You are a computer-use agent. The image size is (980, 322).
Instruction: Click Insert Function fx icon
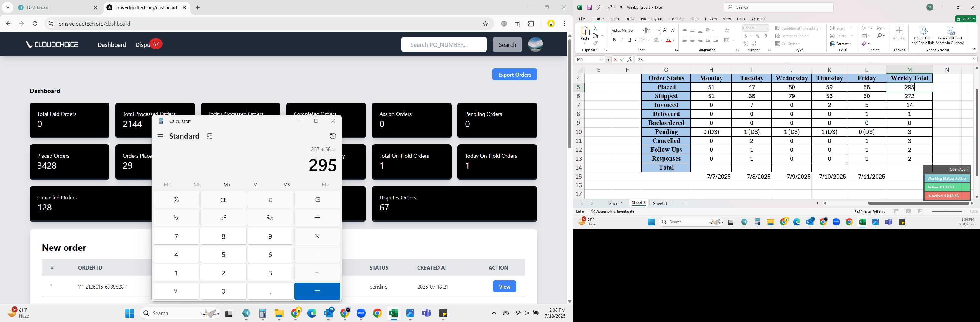(x=630, y=59)
